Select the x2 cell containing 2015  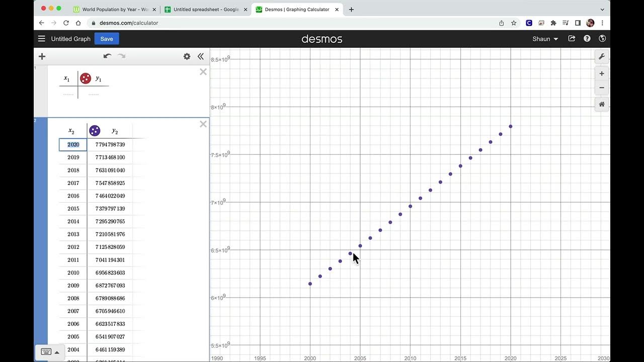point(73,209)
